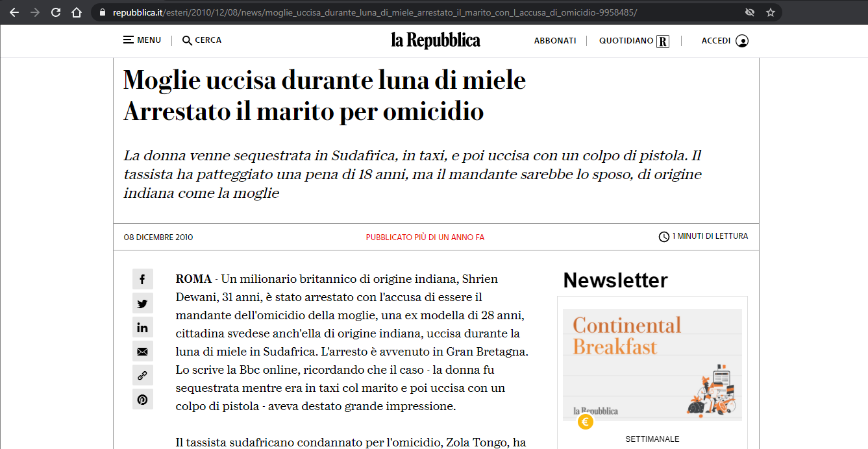The image size is (868, 449).
Task: Click the home button in browser
Action: (77, 12)
